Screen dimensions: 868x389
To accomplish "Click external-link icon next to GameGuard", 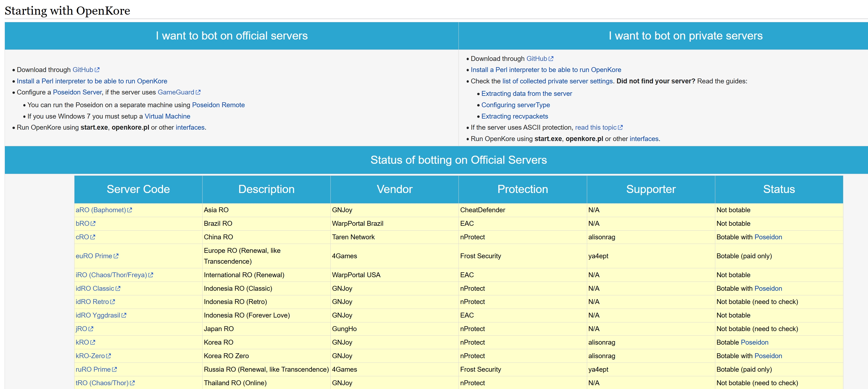I will point(198,92).
